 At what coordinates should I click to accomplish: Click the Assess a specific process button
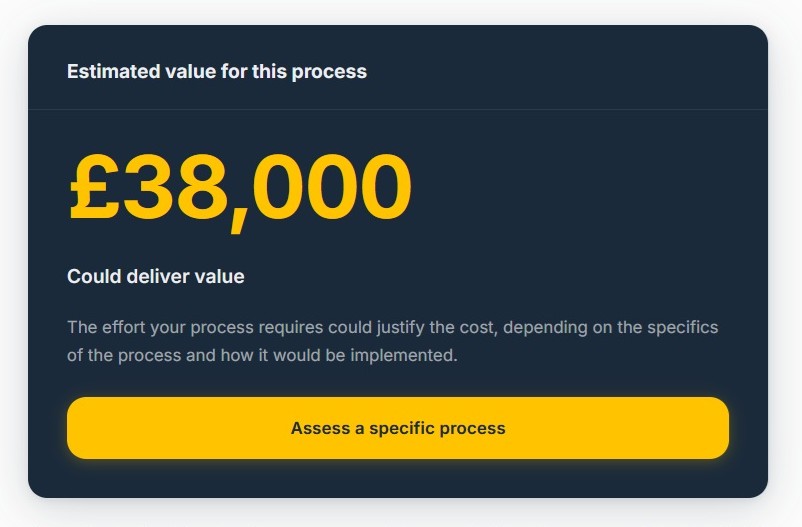(x=398, y=428)
